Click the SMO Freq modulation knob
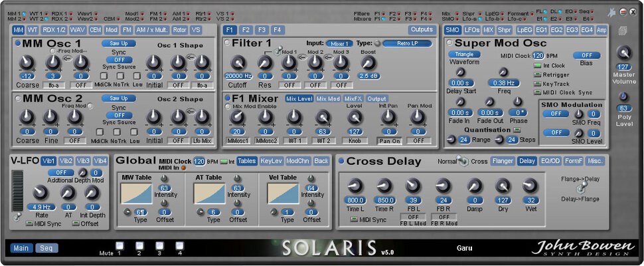 (578, 114)
